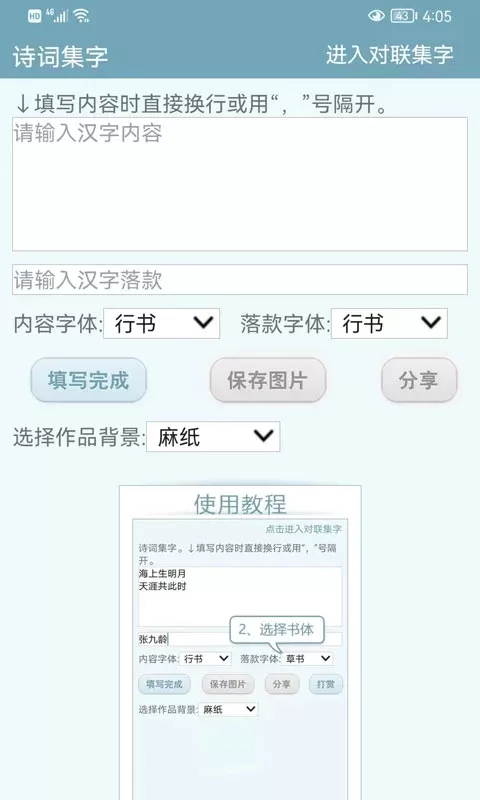Tap the 4G signal strength icon
The width and height of the screenshot is (480, 800).
(57, 16)
